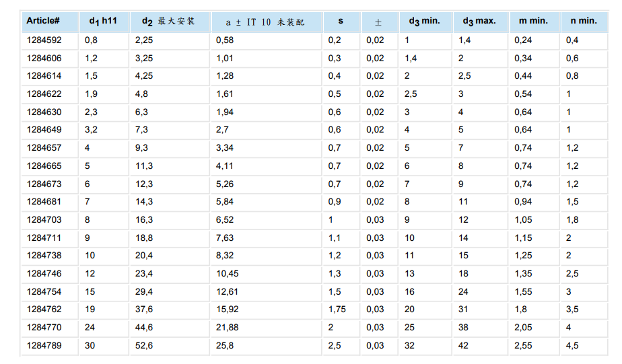
Task: Select article number 1284703
Action: 44,220
